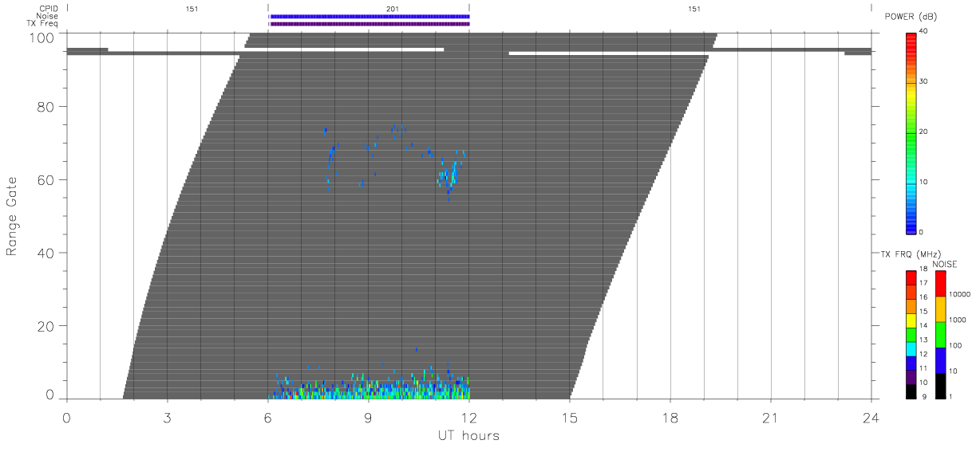Click the "Range Gate" axis title
Image resolution: width=980 pixels, height=452 pixels.
coord(12,216)
